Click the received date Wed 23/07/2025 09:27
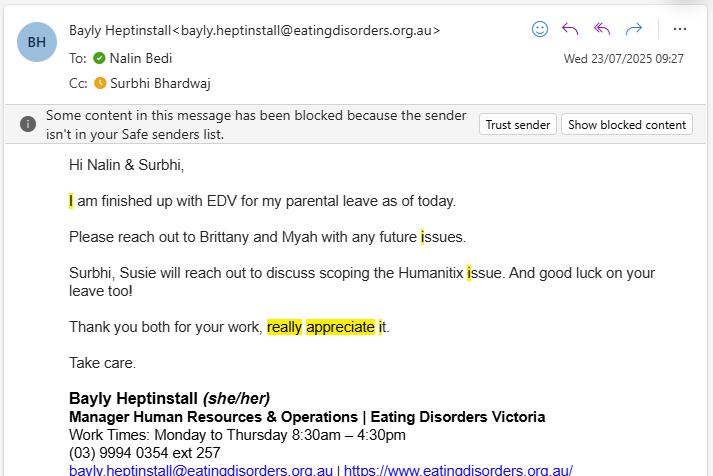713x476 pixels. [623, 59]
